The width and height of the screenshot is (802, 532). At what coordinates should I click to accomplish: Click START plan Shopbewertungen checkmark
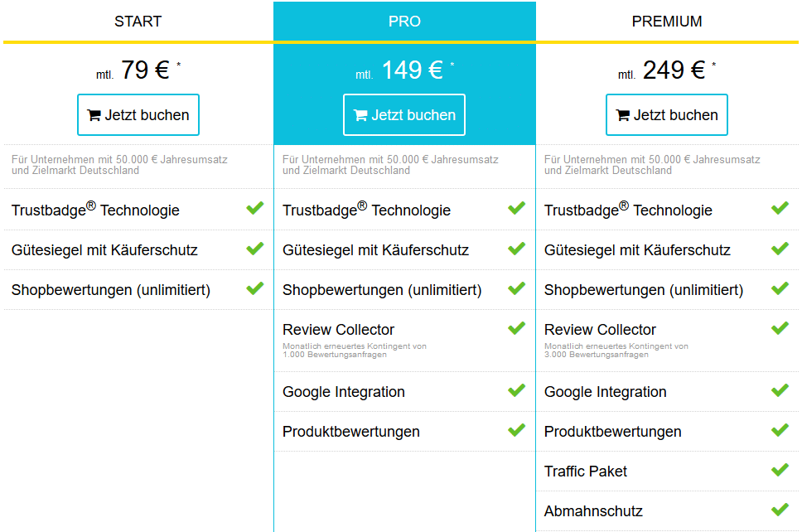point(255,288)
